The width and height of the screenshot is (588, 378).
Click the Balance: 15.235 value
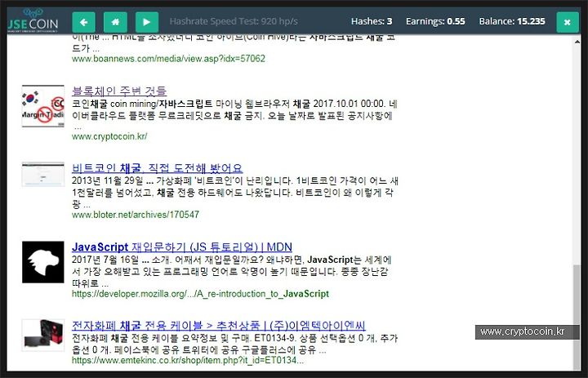tap(512, 21)
